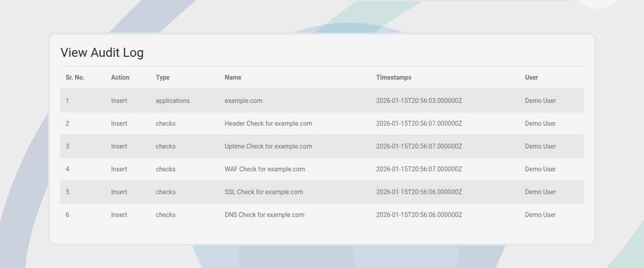Screen dimensions: 644x268
Task: Sort by the Action column header
Action: tap(120, 77)
